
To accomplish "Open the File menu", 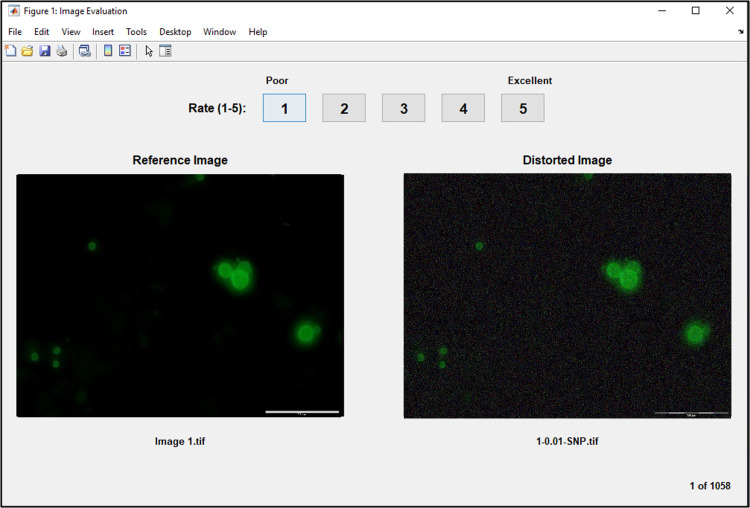I will pos(15,32).
